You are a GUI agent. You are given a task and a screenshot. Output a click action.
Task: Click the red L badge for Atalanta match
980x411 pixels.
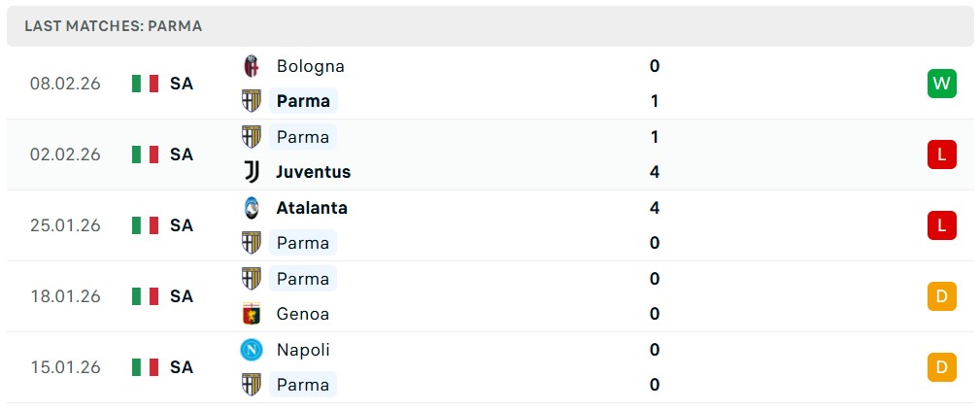coord(941,225)
